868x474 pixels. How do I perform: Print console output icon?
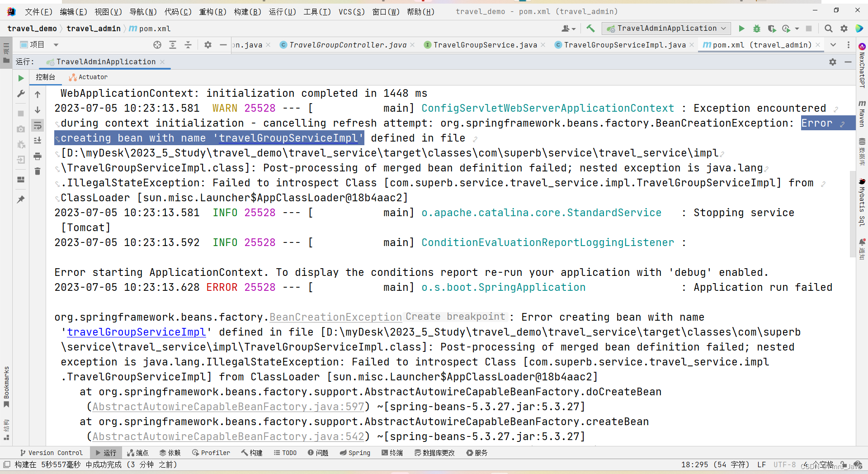coord(38,156)
